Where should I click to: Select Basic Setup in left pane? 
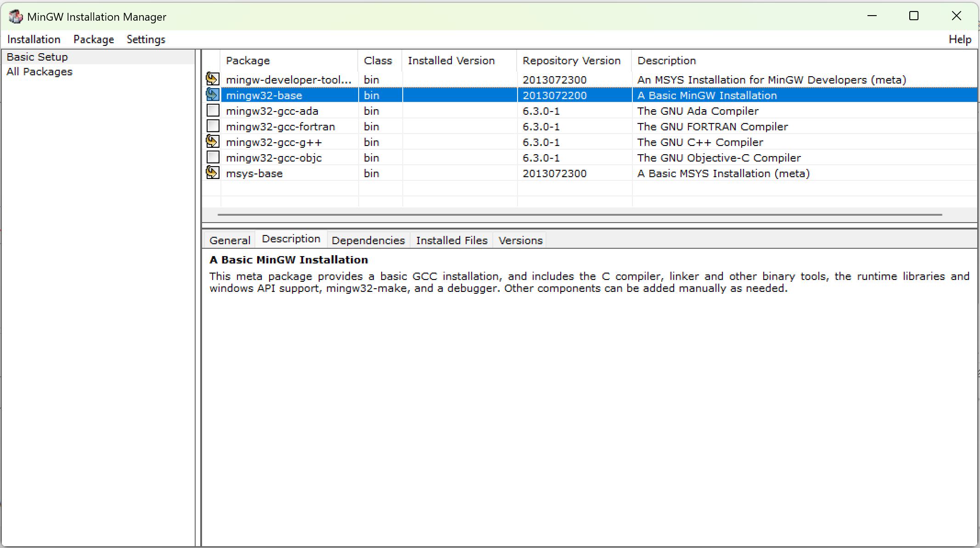pyautogui.click(x=37, y=57)
